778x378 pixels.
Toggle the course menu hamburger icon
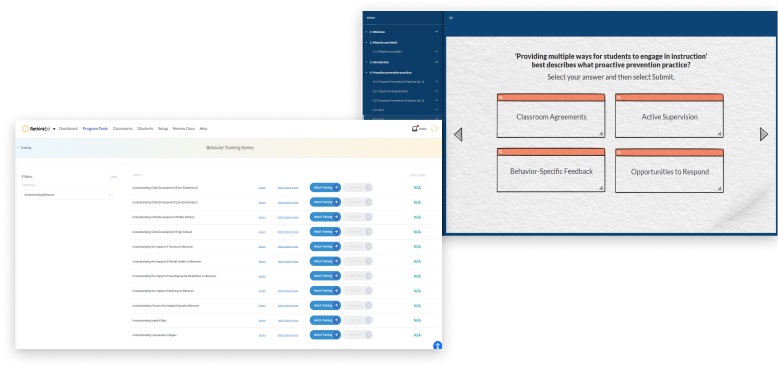(x=451, y=18)
